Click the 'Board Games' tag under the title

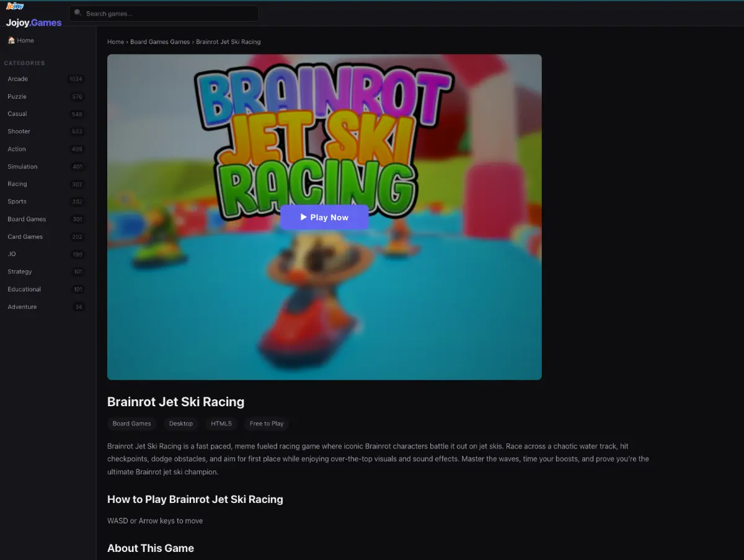tap(131, 424)
